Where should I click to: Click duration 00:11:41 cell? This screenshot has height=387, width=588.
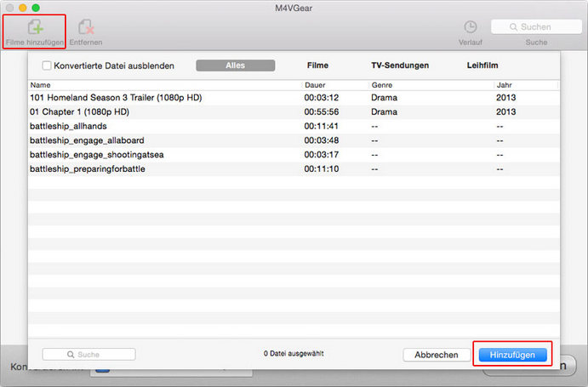click(322, 127)
